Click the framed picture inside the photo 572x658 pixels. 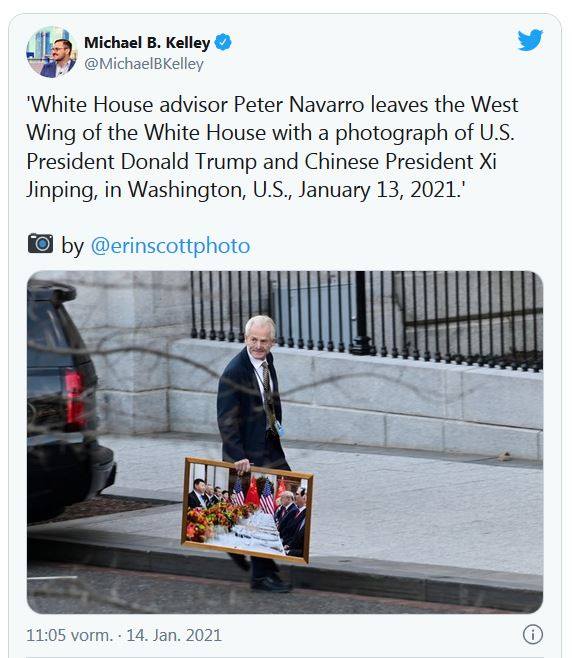pos(248,510)
